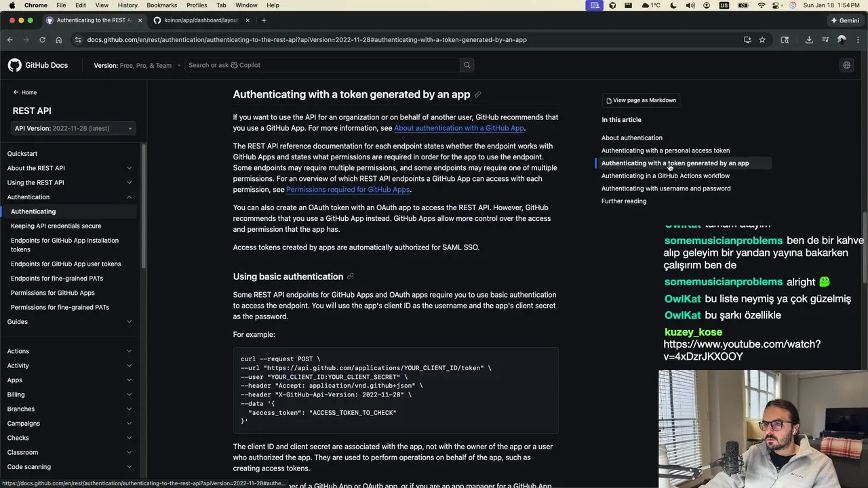The height and width of the screenshot is (488, 868).
Task: Open the View menu
Action: tap(102, 5)
